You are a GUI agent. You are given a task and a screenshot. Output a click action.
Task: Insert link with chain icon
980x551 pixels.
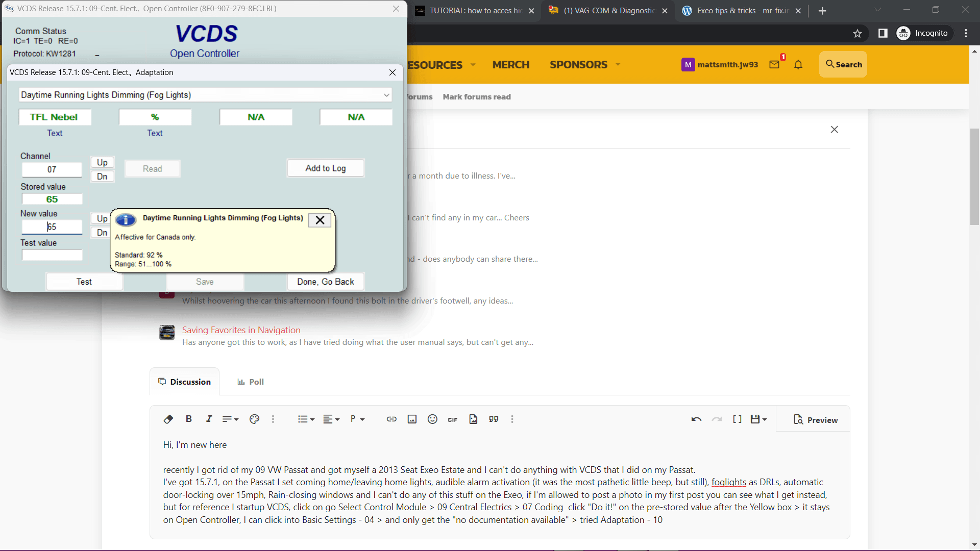391,419
